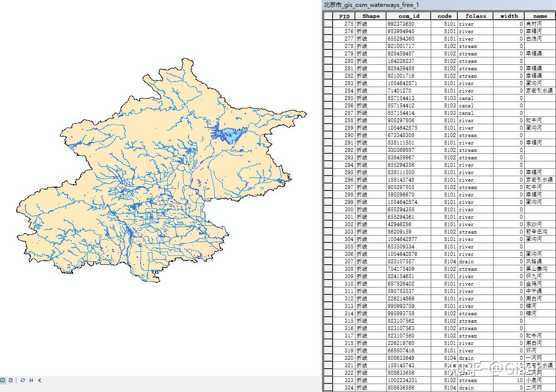Select the fclass column header

pyautogui.click(x=475, y=16)
